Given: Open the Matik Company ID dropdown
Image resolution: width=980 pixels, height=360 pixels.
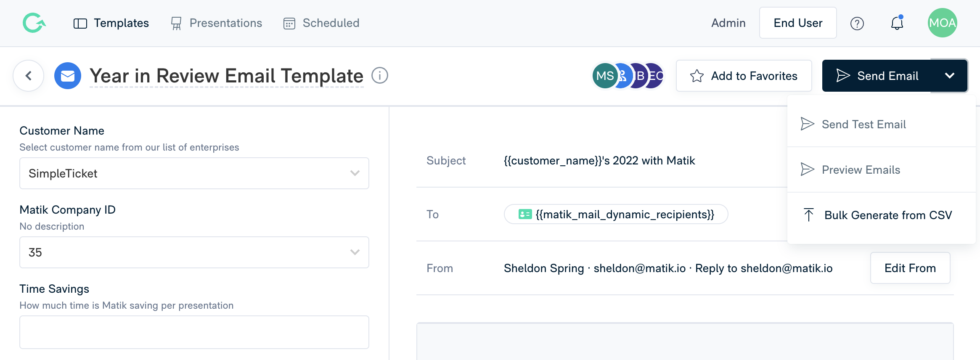Looking at the screenshot, I should (x=194, y=252).
